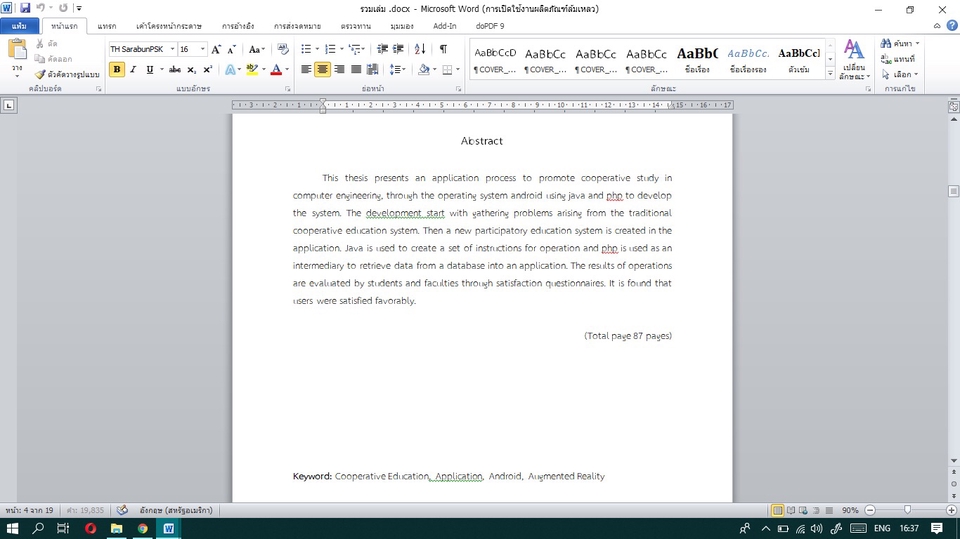Image resolution: width=960 pixels, height=539 pixels.
Task: Click Undo icon in Quick Access Toolbar
Action: tap(40, 8)
